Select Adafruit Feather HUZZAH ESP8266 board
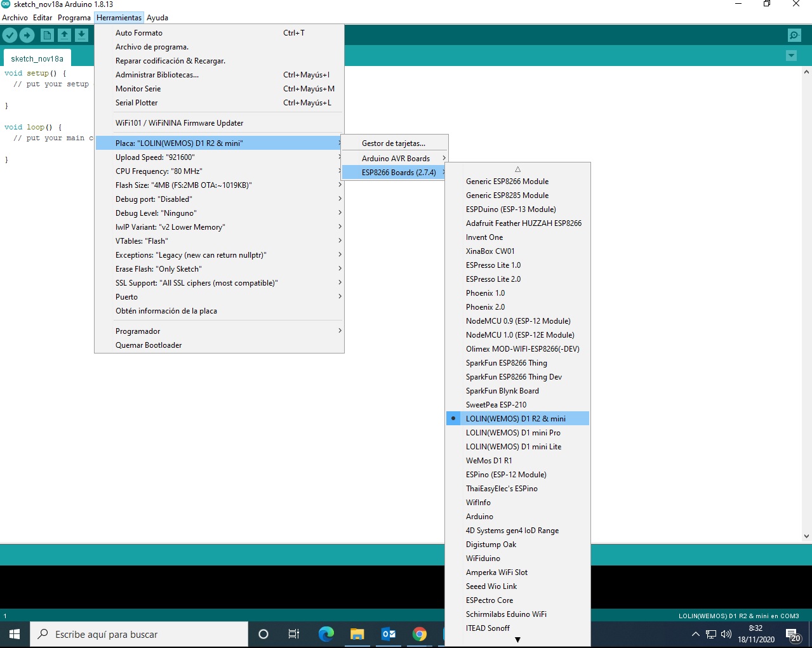812x648 pixels. (517, 223)
